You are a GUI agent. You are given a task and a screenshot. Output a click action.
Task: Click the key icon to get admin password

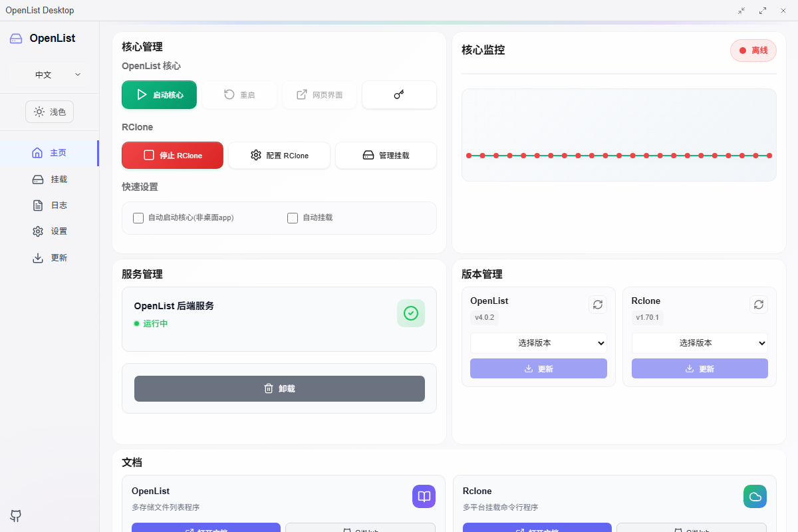pos(399,94)
